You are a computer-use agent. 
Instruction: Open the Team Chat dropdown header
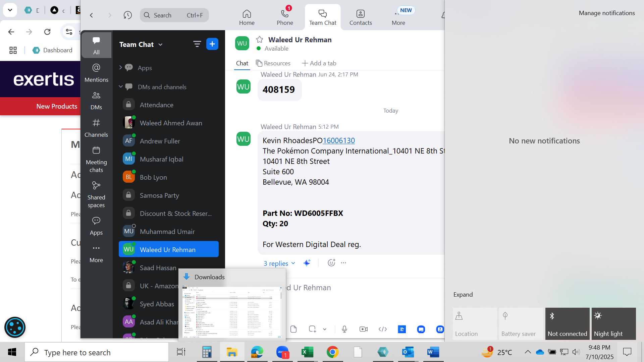pyautogui.click(x=141, y=45)
